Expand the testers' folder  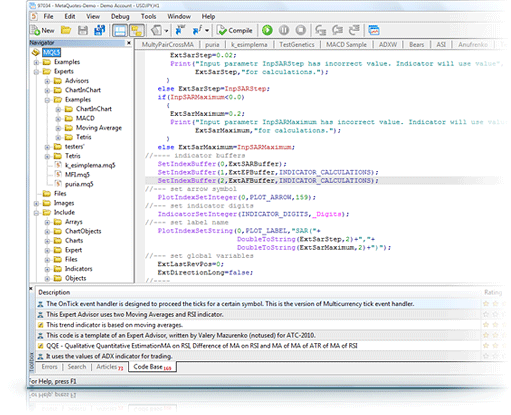click(47, 147)
